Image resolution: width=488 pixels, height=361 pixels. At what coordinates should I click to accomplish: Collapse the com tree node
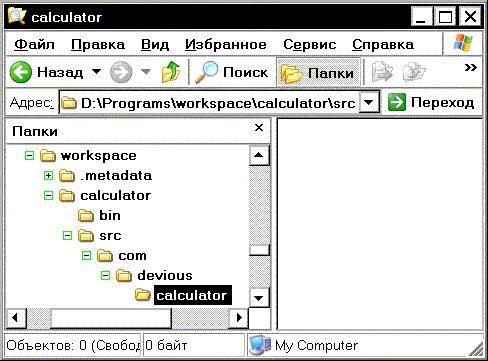(x=86, y=256)
